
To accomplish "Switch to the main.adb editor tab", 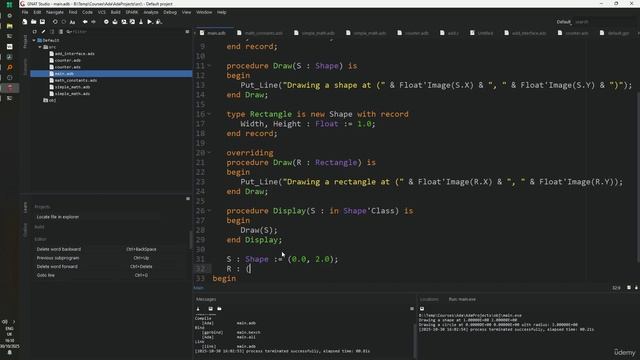I will click(x=213, y=33).
